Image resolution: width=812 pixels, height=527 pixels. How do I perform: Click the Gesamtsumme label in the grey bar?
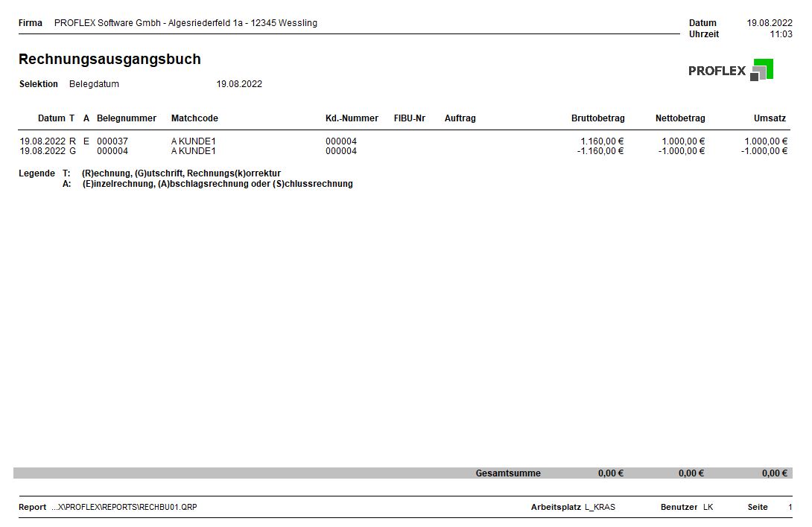point(508,473)
